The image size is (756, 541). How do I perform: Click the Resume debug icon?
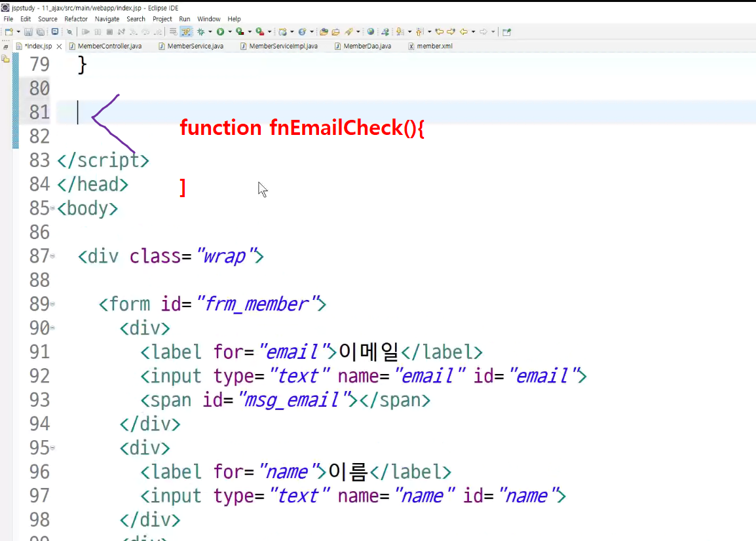point(85,32)
